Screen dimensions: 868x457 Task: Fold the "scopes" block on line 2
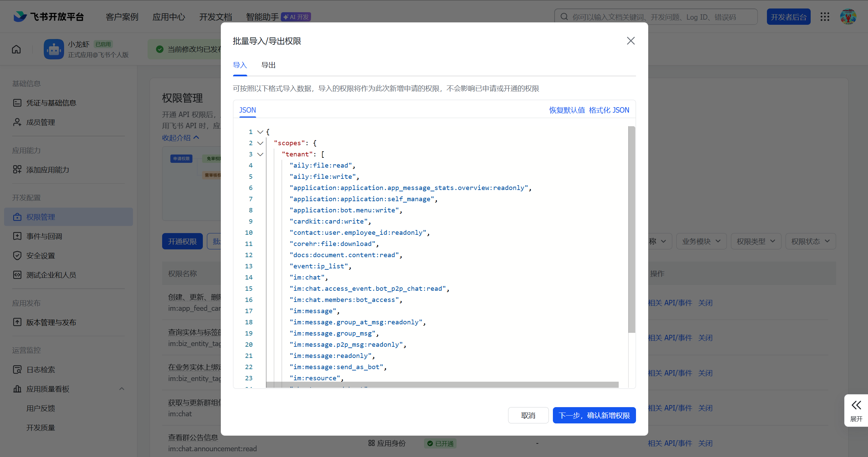260,143
